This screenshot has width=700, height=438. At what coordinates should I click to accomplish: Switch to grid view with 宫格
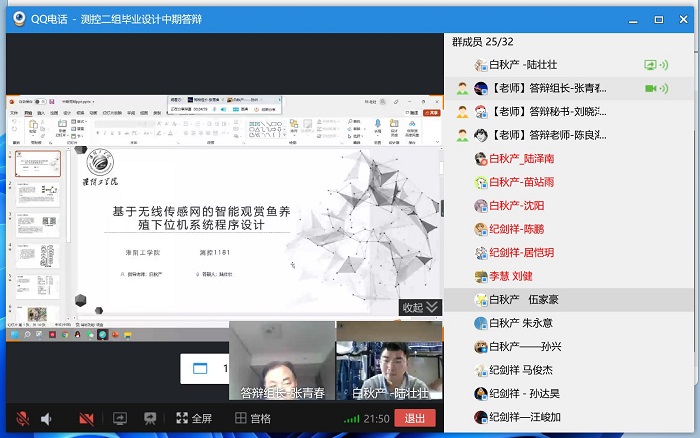tap(252, 419)
